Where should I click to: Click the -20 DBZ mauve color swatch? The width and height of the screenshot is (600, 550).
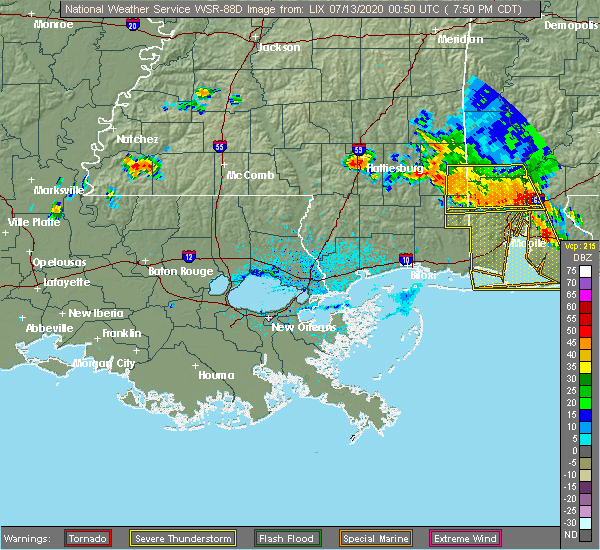click(585, 499)
